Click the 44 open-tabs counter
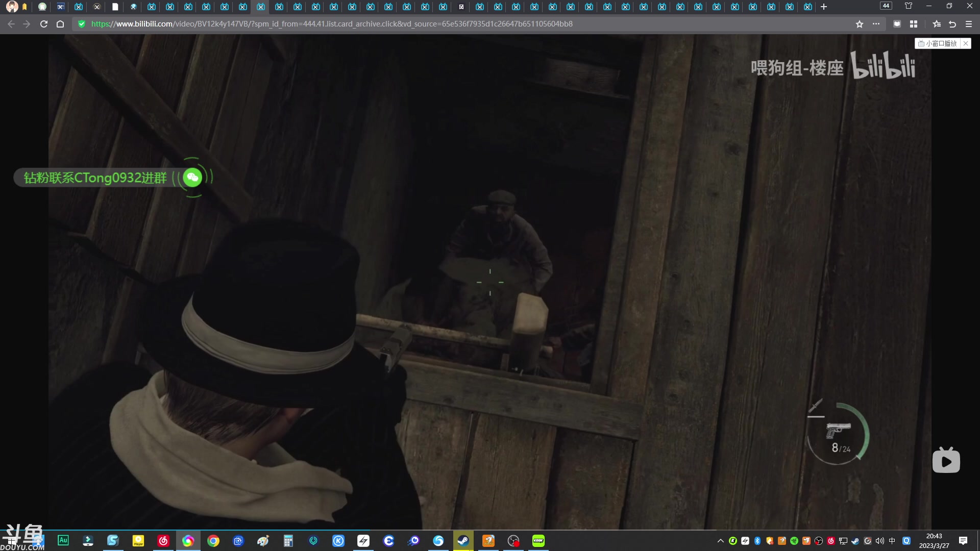Viewport: 980px width, 551px height. (x=886, y=6)
